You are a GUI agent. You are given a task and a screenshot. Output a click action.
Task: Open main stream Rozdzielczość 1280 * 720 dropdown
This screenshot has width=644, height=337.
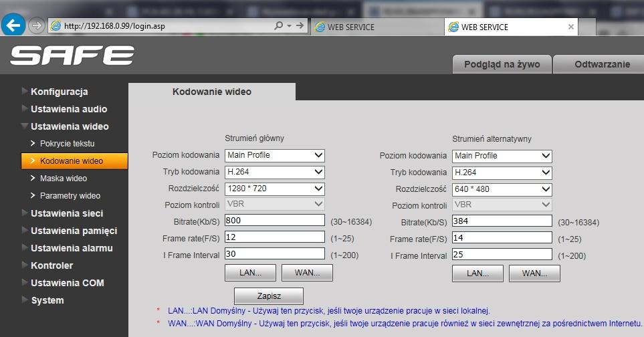click(274, 189)
